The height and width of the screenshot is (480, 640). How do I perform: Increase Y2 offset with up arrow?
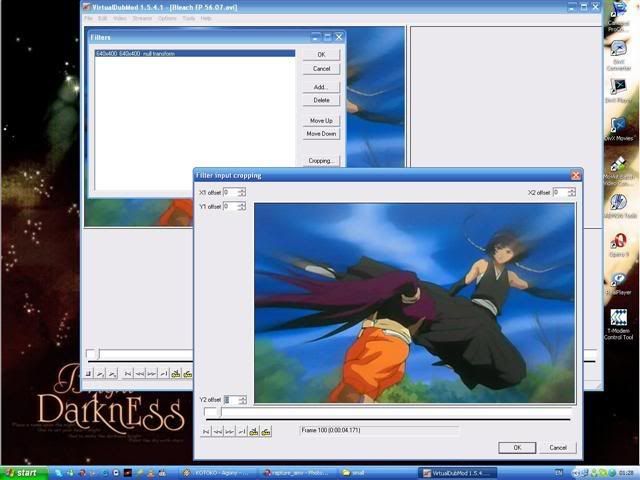pos(243,398)
